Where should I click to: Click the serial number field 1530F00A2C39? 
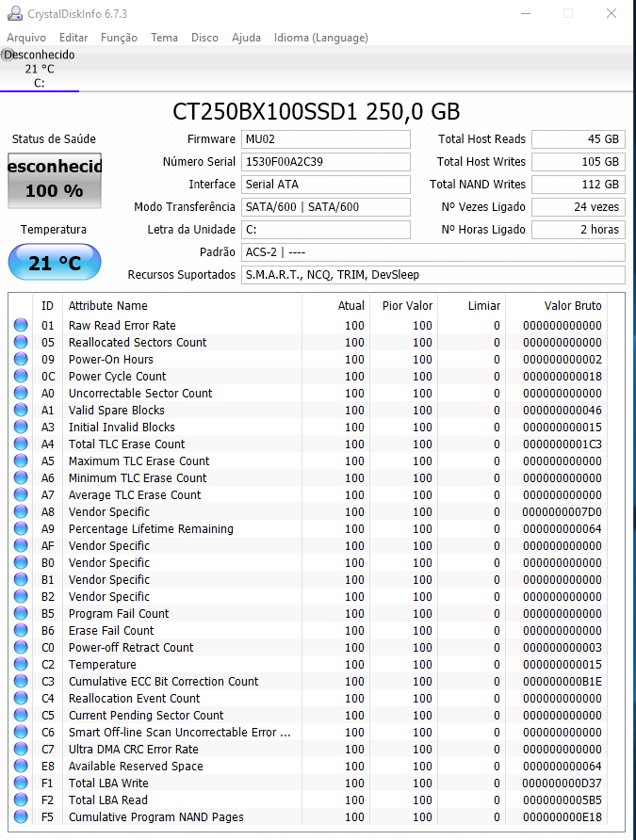click(326, 162)
